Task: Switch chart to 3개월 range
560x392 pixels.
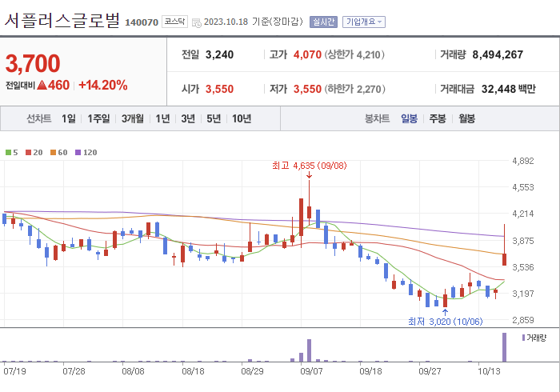Action: click(133, 118)
